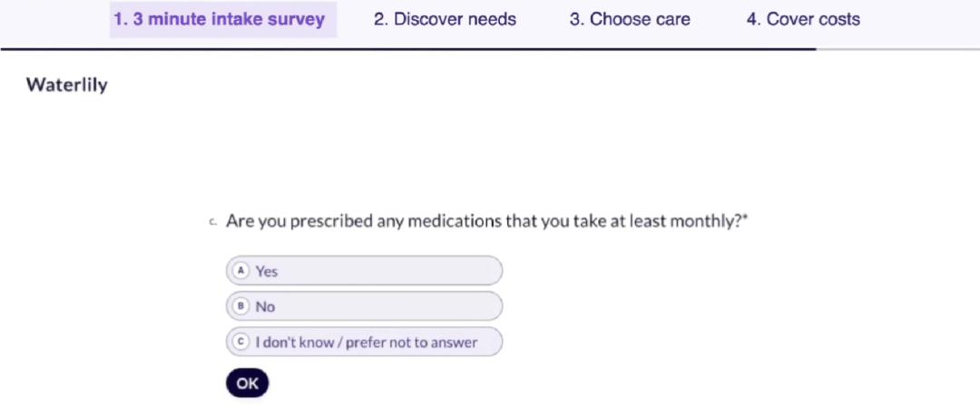Click the small question marker before the question
Screen dimensions: 980x407
[212, 222]
